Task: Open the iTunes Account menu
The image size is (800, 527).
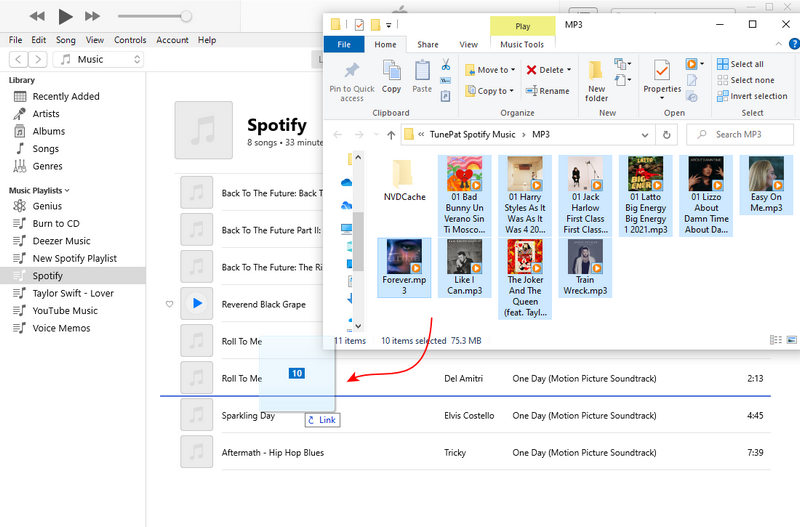Action: (x=172, y=40)
